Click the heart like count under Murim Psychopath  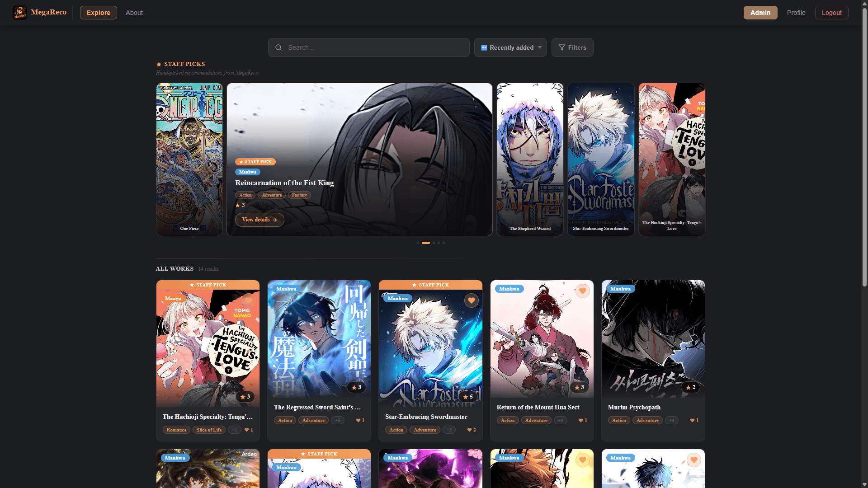694,420
